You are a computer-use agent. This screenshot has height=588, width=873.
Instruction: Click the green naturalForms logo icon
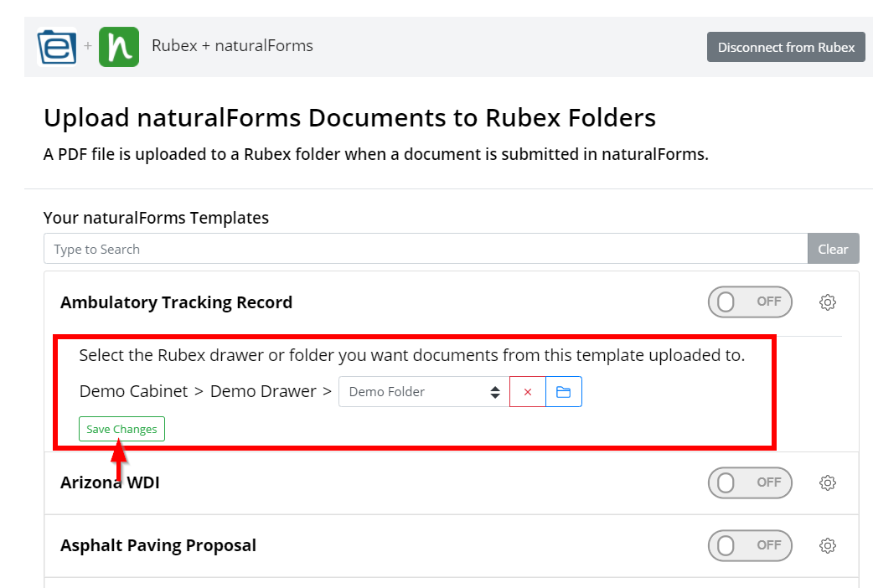(119, 47)
